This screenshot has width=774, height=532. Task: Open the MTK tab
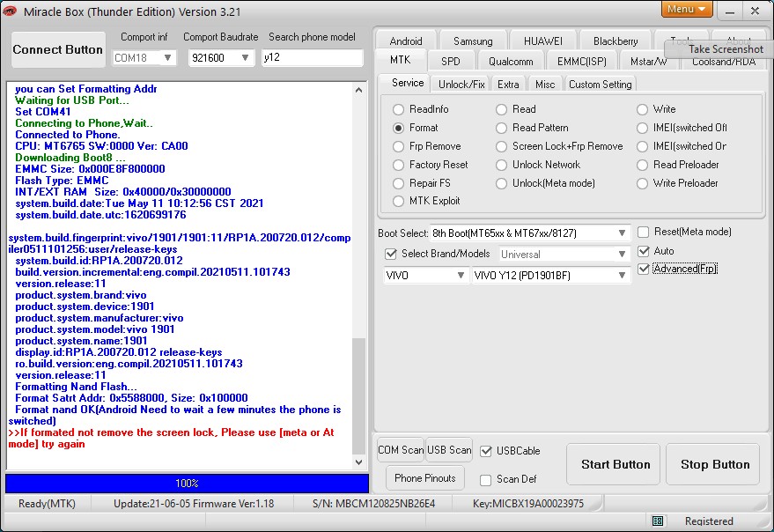pyautogui.click(x=401, y=60)
